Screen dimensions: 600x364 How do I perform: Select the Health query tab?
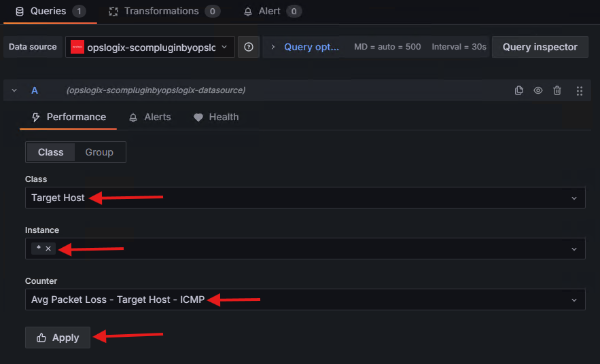tap(216, 117)
